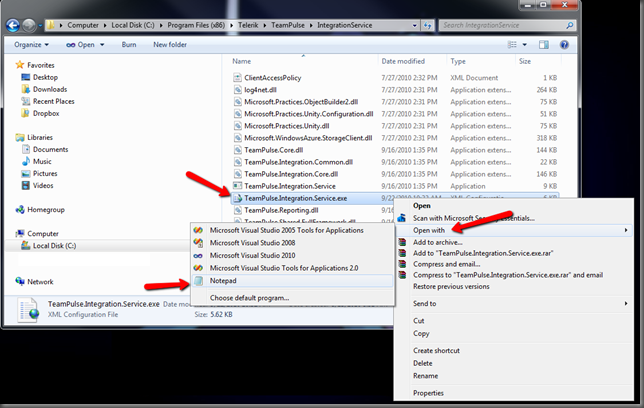This screenshot has width=644, height=408.
Task: Expand the breadcrumb arrow after Computer
Action: tap(105, 25)
